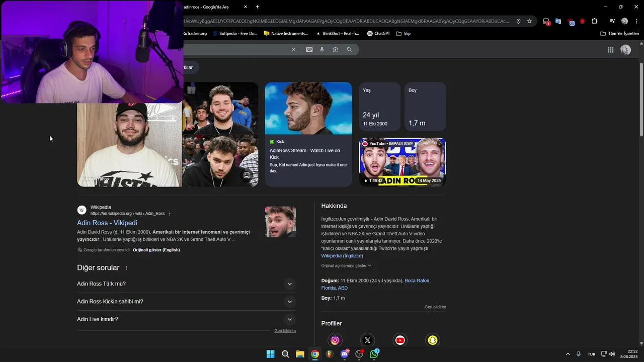Click Geri bildirim under questions

point(285,331)
